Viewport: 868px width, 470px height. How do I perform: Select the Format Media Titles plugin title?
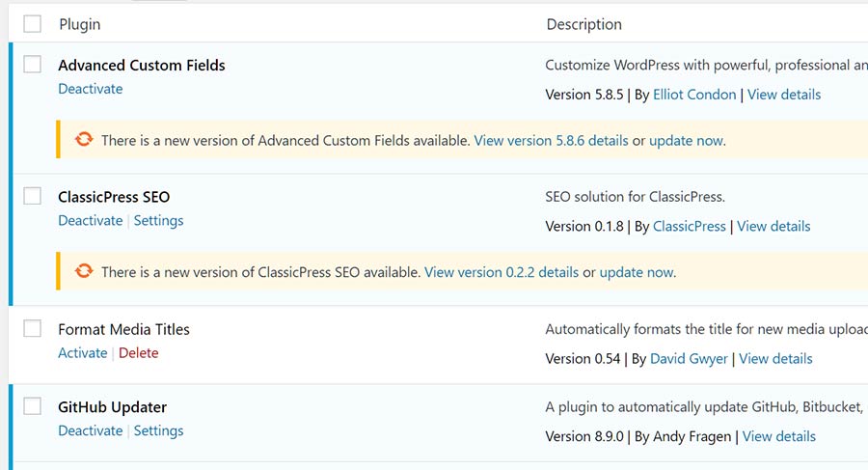(124, 330)
